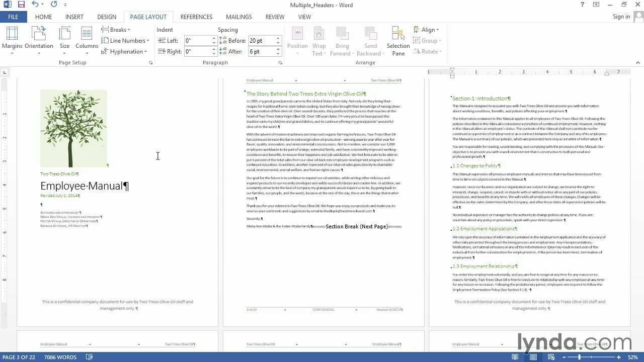Click the 52% zoom level
644x362 pixels.
632,357
